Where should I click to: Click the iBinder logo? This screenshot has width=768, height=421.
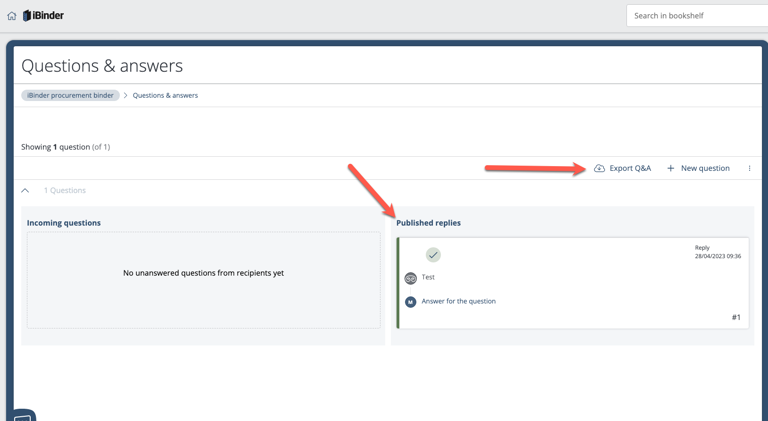44,16
